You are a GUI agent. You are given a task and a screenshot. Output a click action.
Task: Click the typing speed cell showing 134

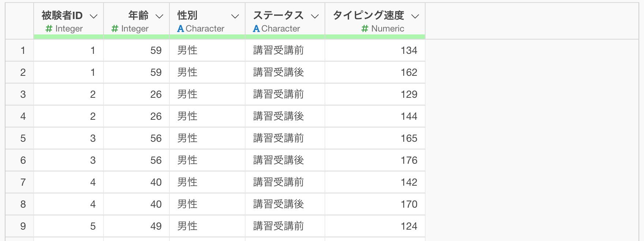tap(409, 50)
